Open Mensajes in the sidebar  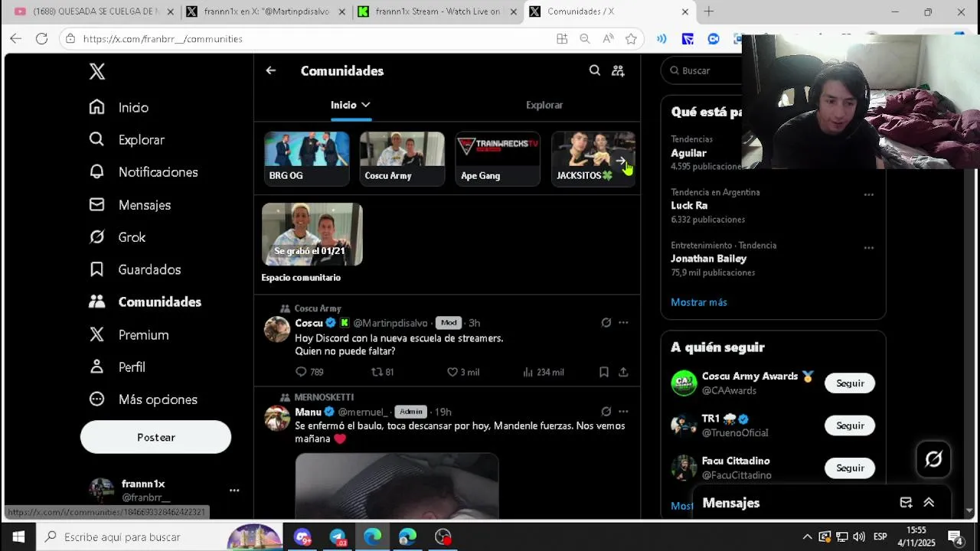(129, 205)
